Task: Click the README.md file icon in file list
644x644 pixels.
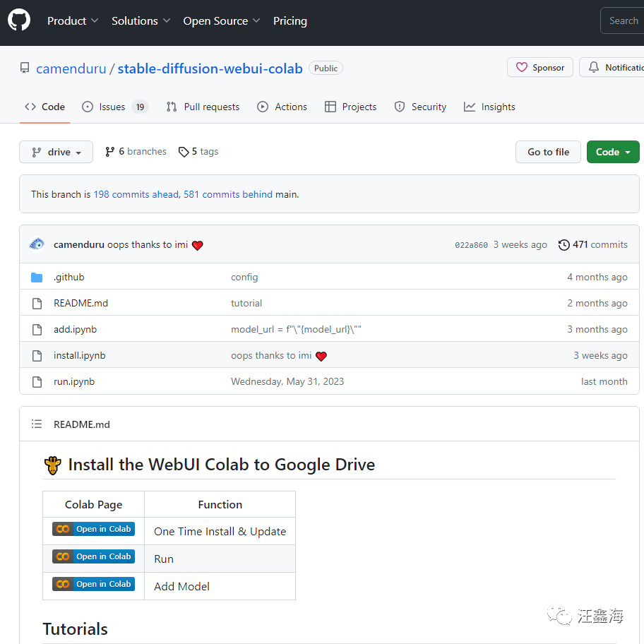Action: coord(37,304)
